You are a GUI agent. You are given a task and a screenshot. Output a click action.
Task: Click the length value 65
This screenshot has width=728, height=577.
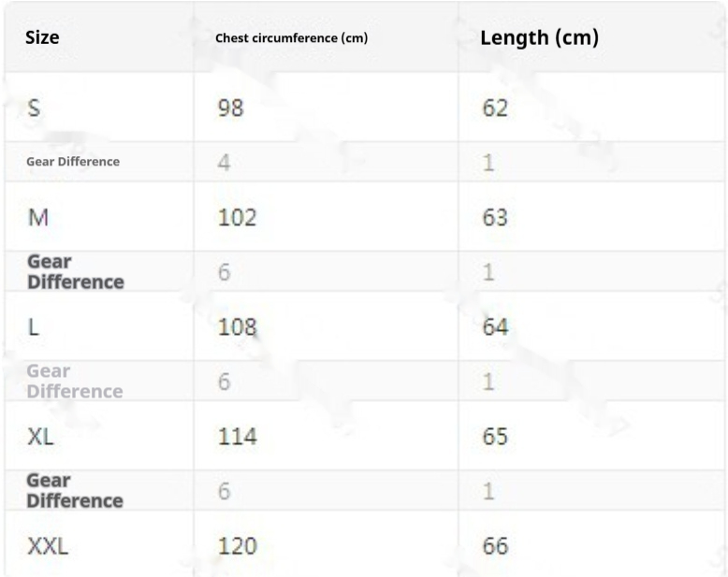[495, 437]
